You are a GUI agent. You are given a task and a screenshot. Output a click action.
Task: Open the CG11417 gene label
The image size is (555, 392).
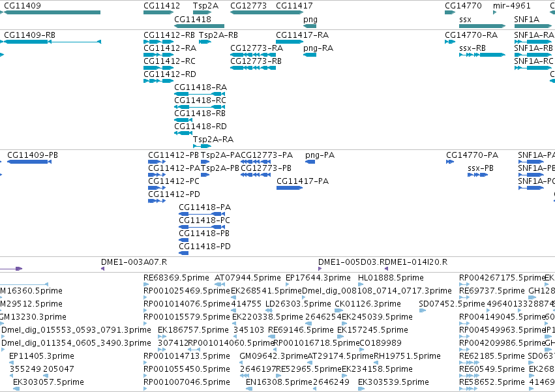click(294, 6)
